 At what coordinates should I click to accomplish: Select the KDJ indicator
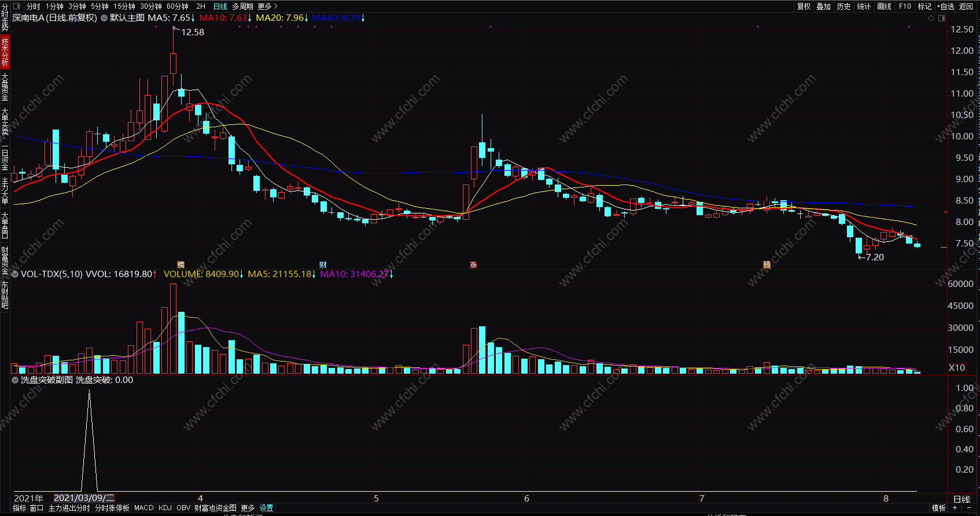(165, 508)
